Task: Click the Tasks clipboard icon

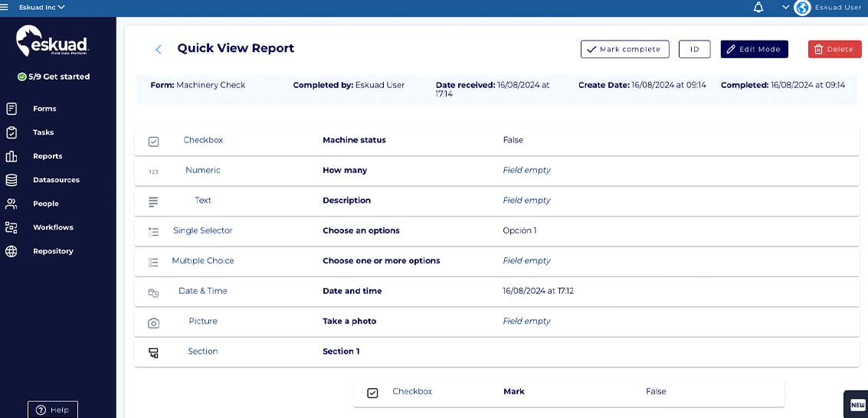Action: point(11,132)
